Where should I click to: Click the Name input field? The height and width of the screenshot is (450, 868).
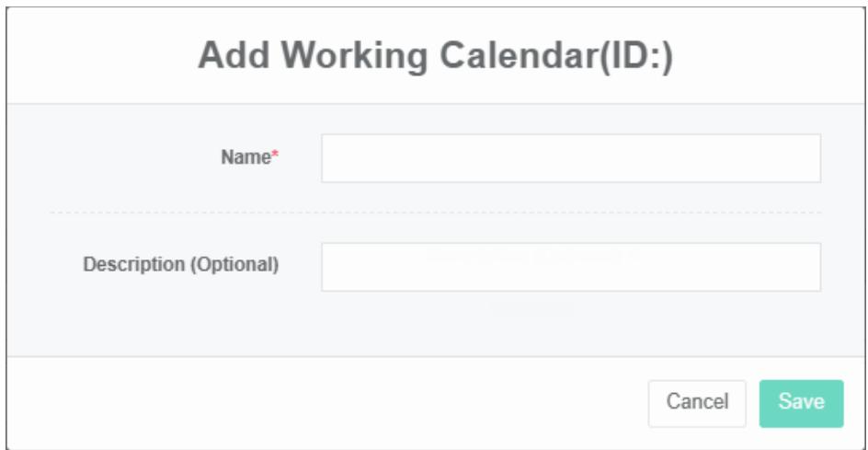(570, 158)
